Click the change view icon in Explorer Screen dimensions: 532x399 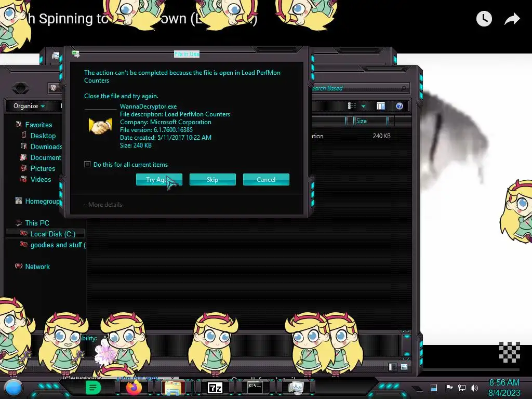(352, 106)
